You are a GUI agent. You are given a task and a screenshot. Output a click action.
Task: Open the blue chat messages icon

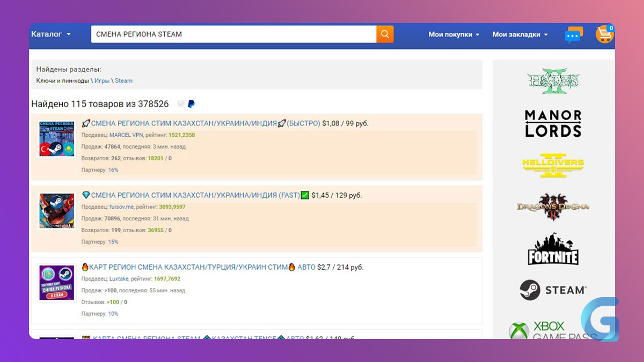574,35
